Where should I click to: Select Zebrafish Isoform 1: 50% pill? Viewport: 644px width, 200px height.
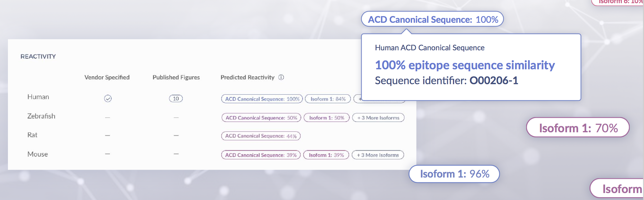pos(327,118)
